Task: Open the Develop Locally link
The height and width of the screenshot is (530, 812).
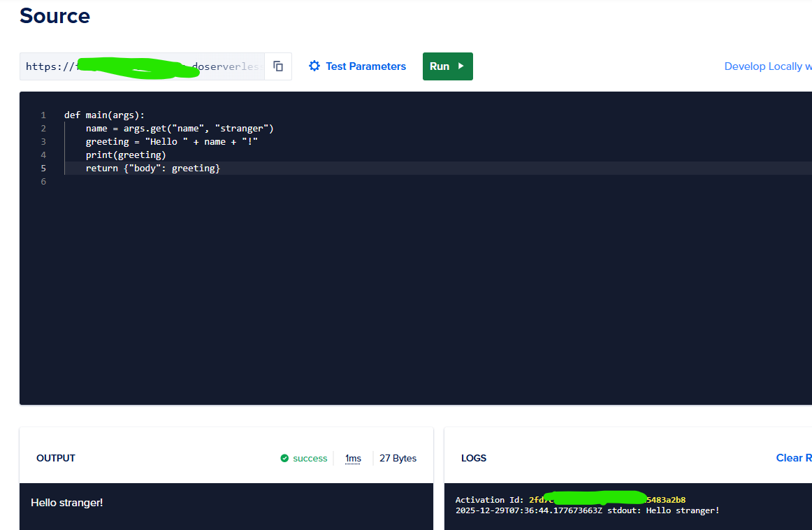Action: point(768,66)
